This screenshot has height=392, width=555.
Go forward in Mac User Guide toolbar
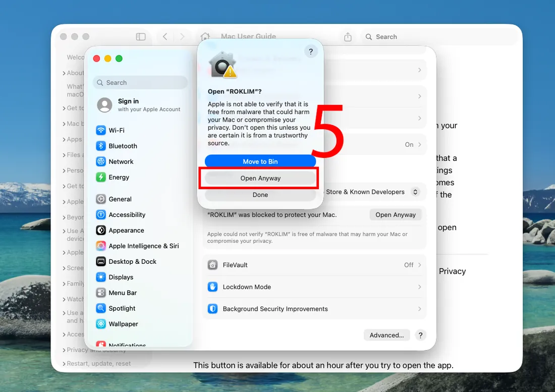coord(182,36)
